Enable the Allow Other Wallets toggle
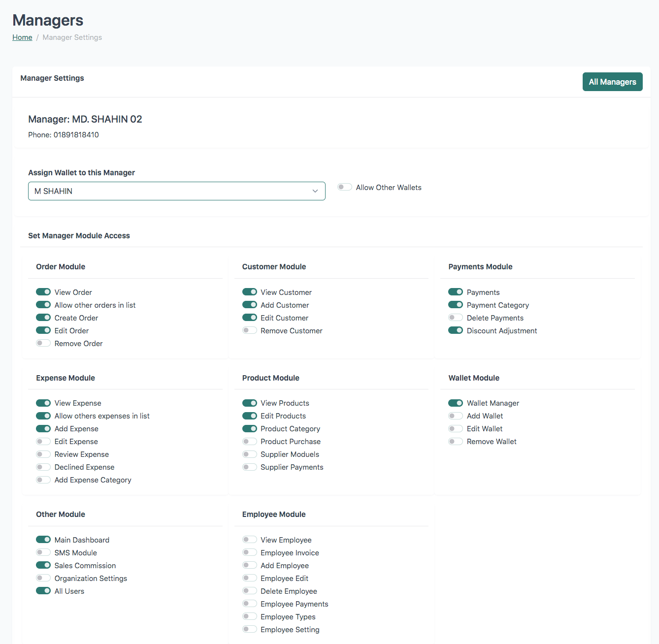Screen dimensions: 659x644 click(x=345, y=187)
